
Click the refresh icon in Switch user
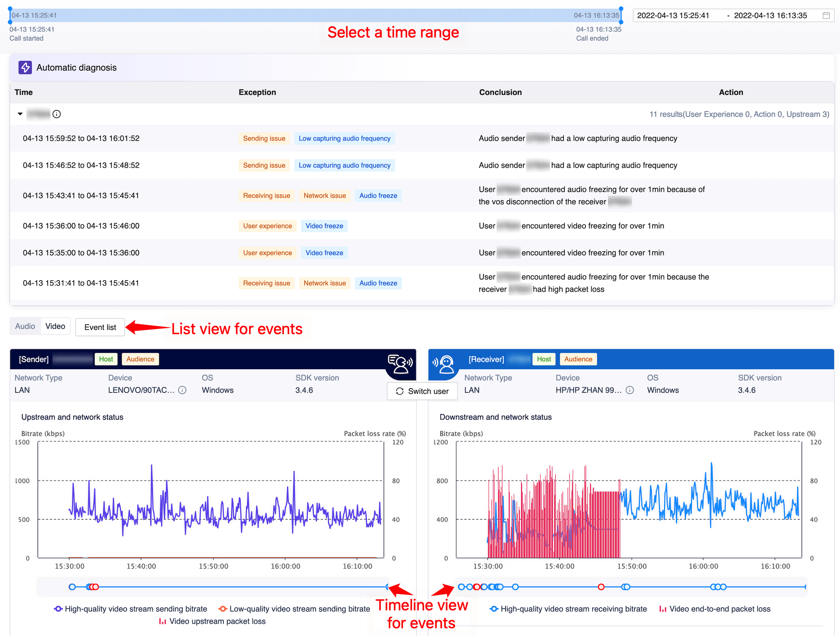click(400, 391)
